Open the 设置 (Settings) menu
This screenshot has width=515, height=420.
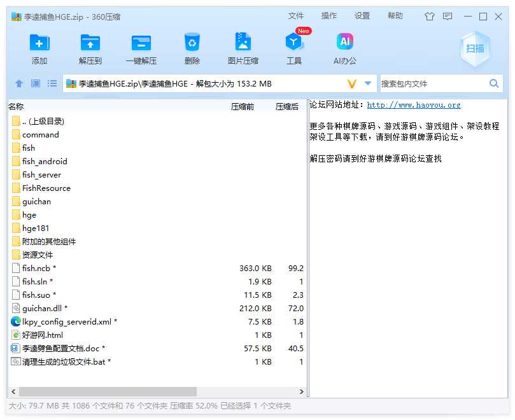click(362, 16)
